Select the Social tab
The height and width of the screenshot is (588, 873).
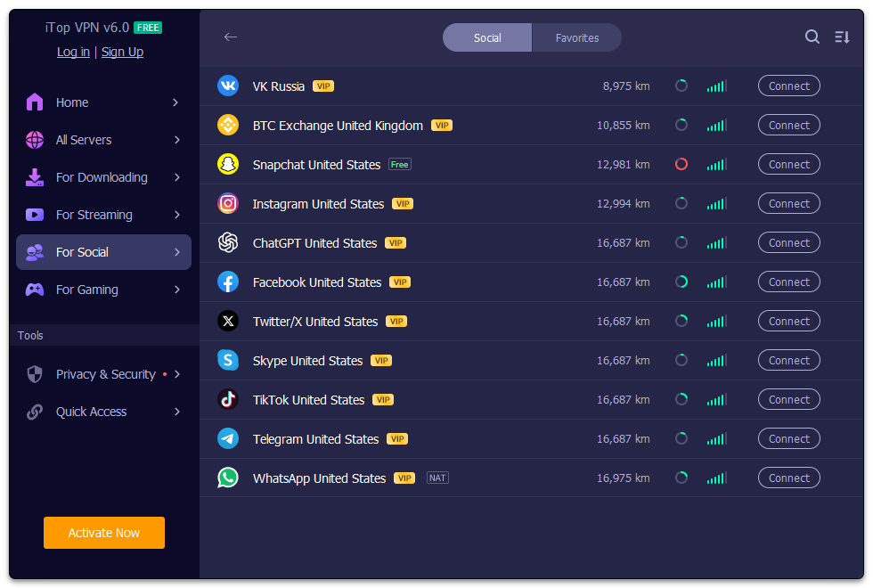coord(487,37)
